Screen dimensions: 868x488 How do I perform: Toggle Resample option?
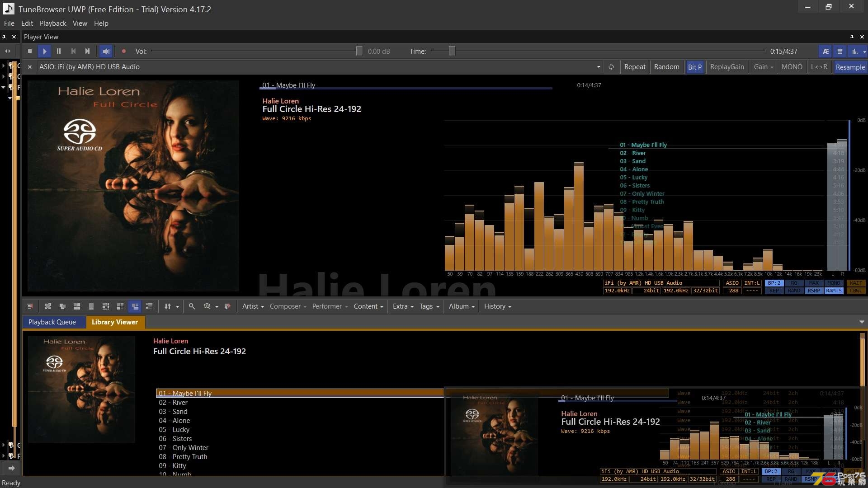pyautogui.click(x=850, y=67)
